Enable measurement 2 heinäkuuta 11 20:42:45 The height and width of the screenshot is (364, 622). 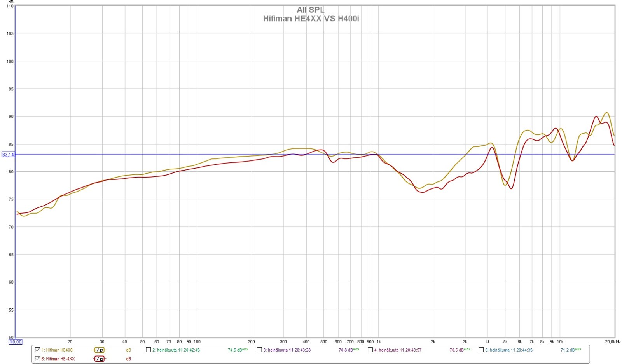point(149,350)
